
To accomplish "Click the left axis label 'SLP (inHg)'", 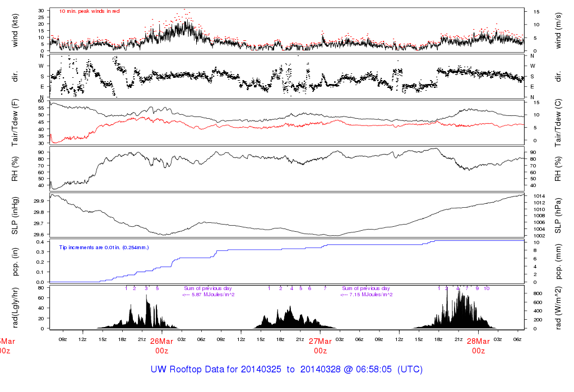I will coord(15,216).
